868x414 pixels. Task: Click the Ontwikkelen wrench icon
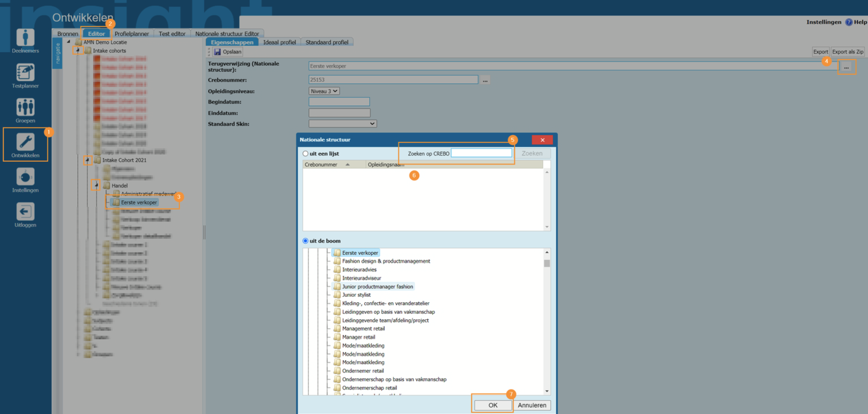point(25,142)
